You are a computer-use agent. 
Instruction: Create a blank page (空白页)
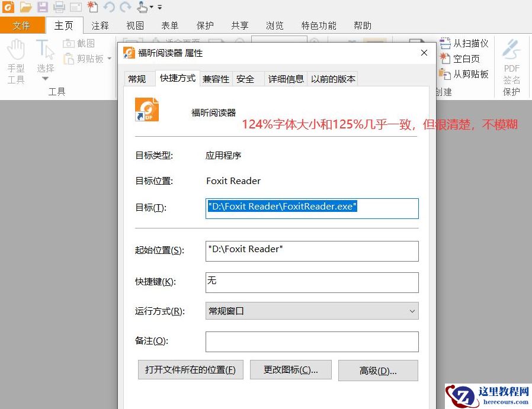[x=462, y=58]
